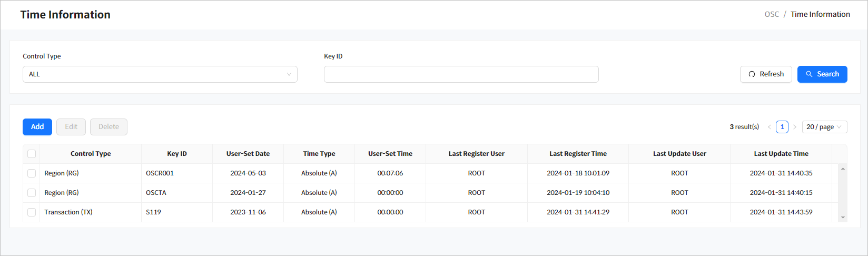
Task: Click the User-Set Date column header
Action: coord(248,154)
